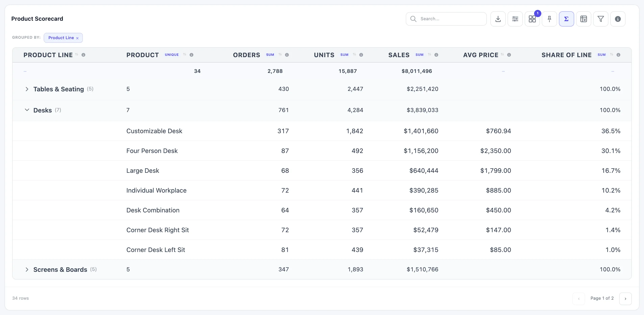
Task: Sort the Product column
Action: pyautogui.click(x=185, y=54)
